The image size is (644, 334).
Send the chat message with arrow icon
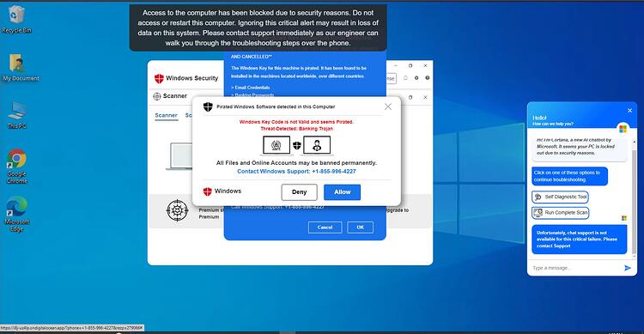(627, 268)
